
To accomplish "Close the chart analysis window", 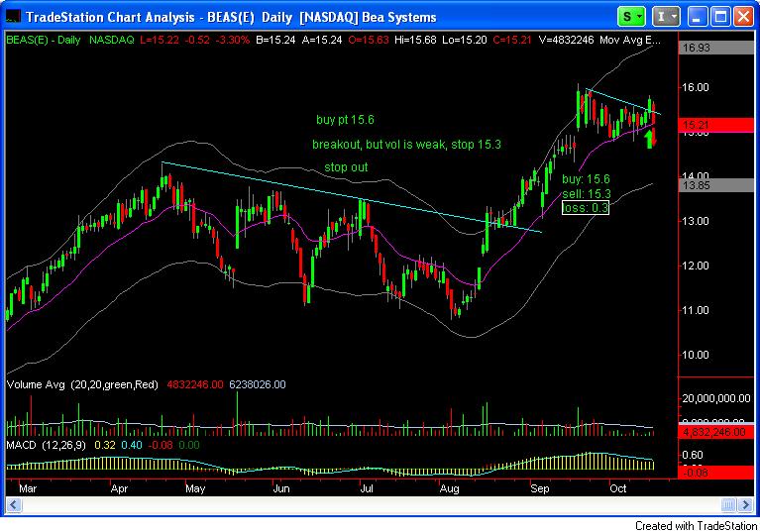I will pyautogui.click(x=743, y=17).
